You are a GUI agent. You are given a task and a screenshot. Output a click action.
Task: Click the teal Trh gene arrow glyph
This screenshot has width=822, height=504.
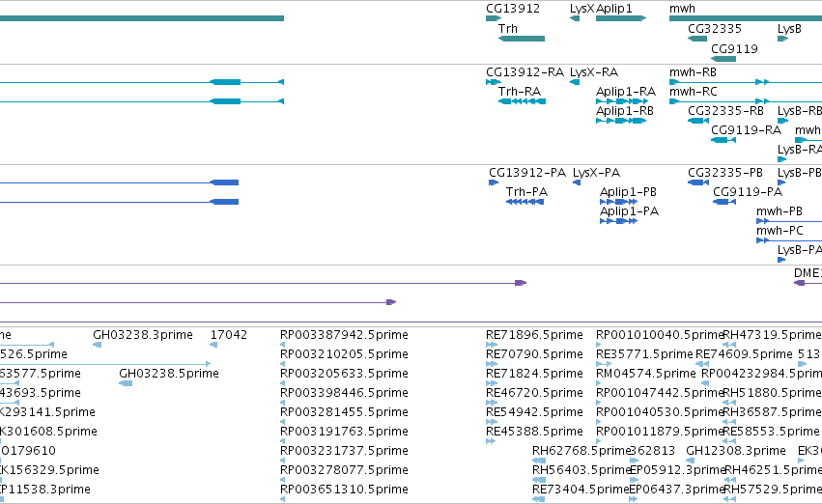click(x=521, y=39)
